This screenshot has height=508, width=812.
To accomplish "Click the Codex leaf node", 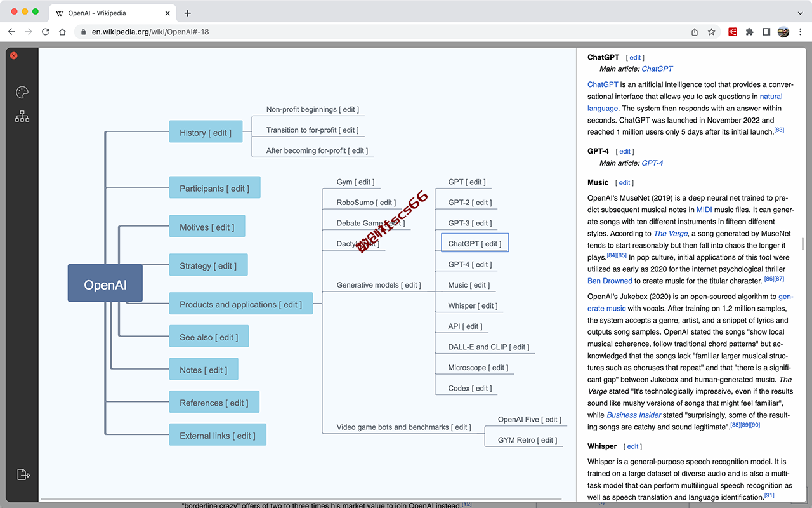I will tap(469, 388).
